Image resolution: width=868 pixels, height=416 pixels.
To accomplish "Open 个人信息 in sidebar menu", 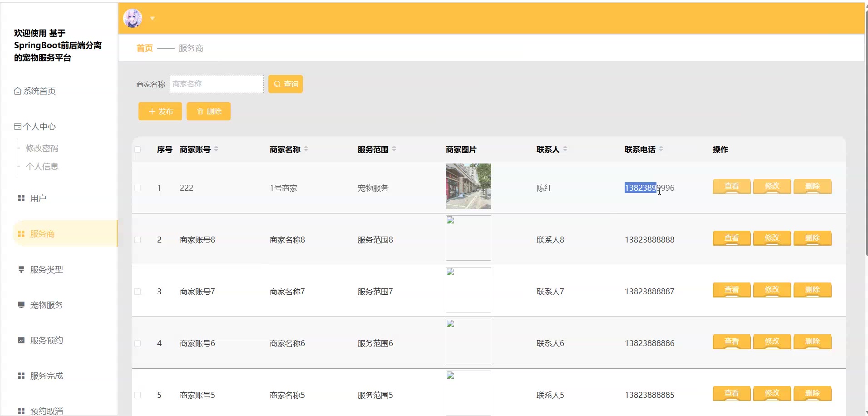I will (x=42, y=167).
